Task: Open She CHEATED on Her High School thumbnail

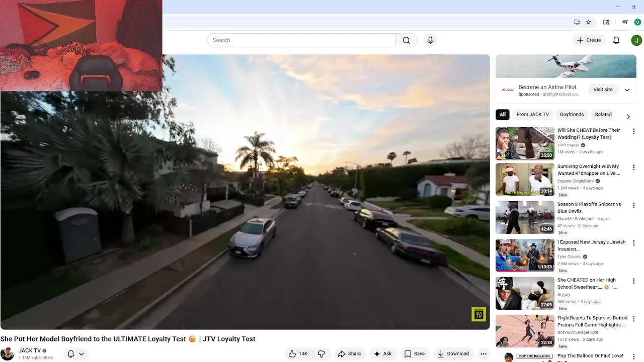Action: point(525,293)
